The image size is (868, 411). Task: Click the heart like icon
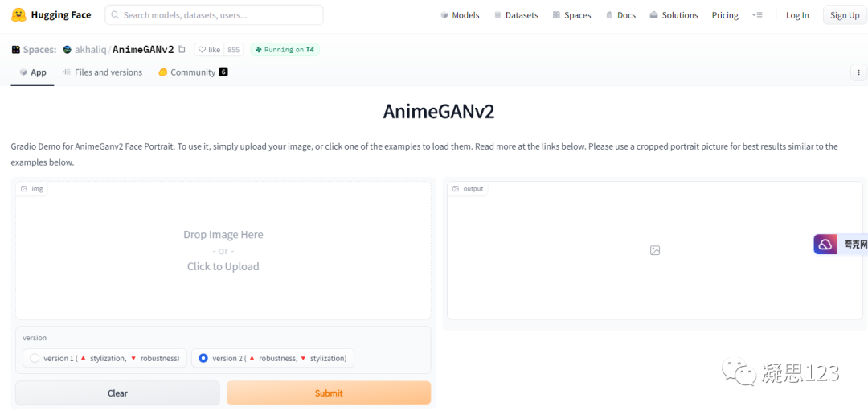tap(202, 50)
